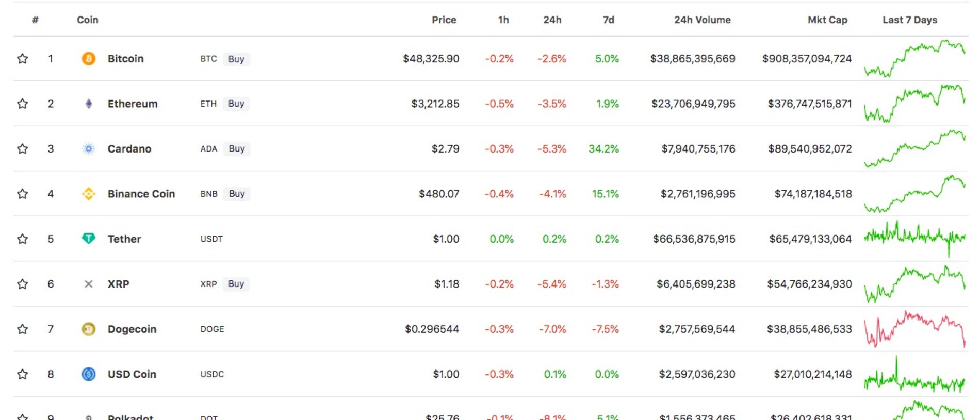The width and height of the screenshot is (980, 420).
Task: Click the Last 7 Days column header
Action: [910, 20]
